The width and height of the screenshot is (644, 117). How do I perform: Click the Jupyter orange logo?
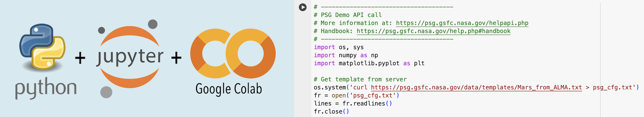129,57
